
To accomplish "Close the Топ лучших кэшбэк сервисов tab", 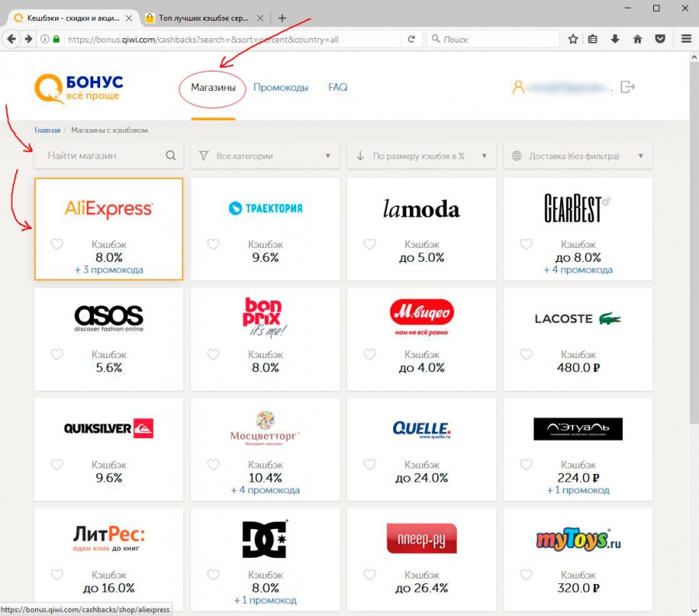I will point(260,19).
